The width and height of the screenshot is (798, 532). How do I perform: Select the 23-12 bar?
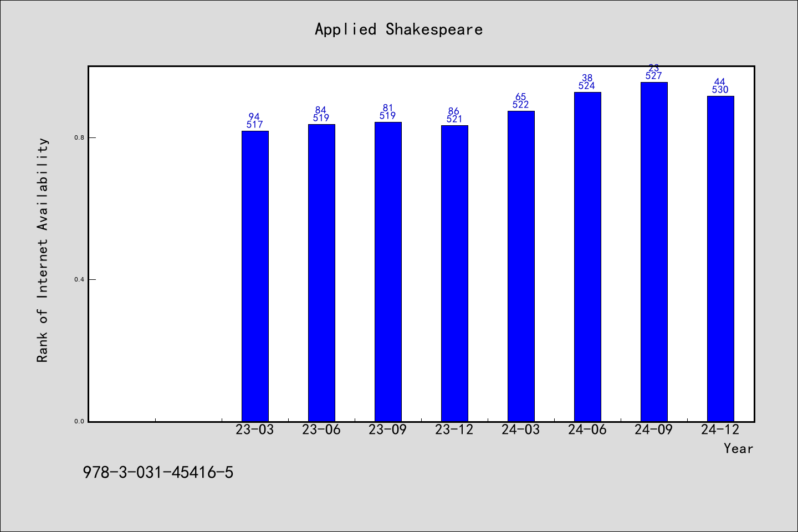coord(454,273)
